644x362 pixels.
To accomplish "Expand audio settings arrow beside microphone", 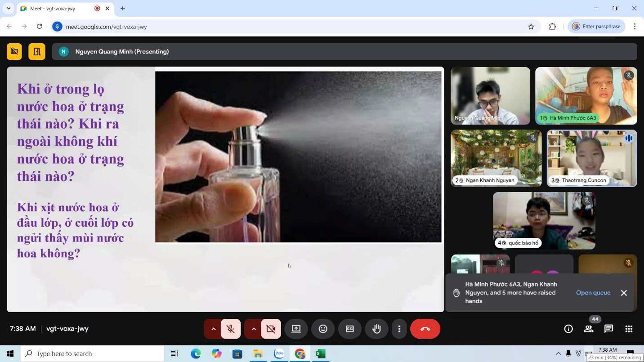I will pos(213,329).
